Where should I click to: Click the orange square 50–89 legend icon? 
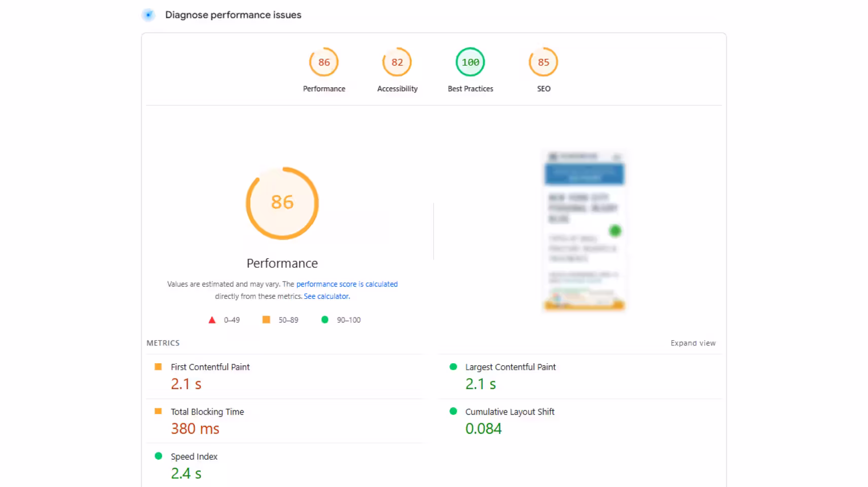coord(266,319)
